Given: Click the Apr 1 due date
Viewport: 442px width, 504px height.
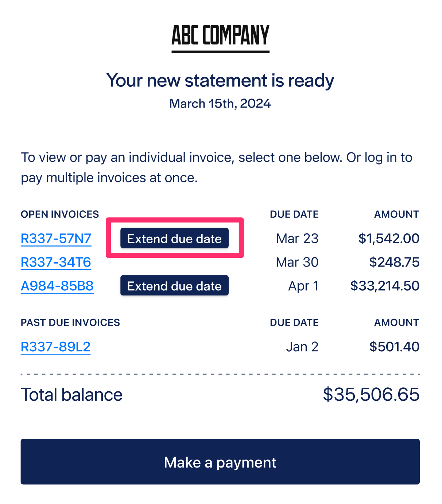Looking at the screenshot, I should point(303,286).
